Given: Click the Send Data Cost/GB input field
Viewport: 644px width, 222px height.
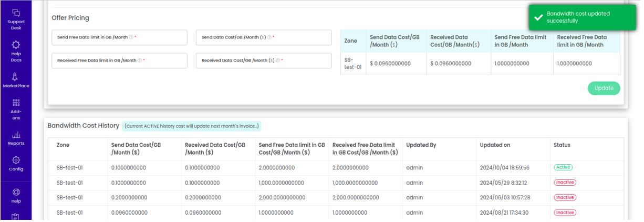Looking at the screenshot, I should (264, 37).
